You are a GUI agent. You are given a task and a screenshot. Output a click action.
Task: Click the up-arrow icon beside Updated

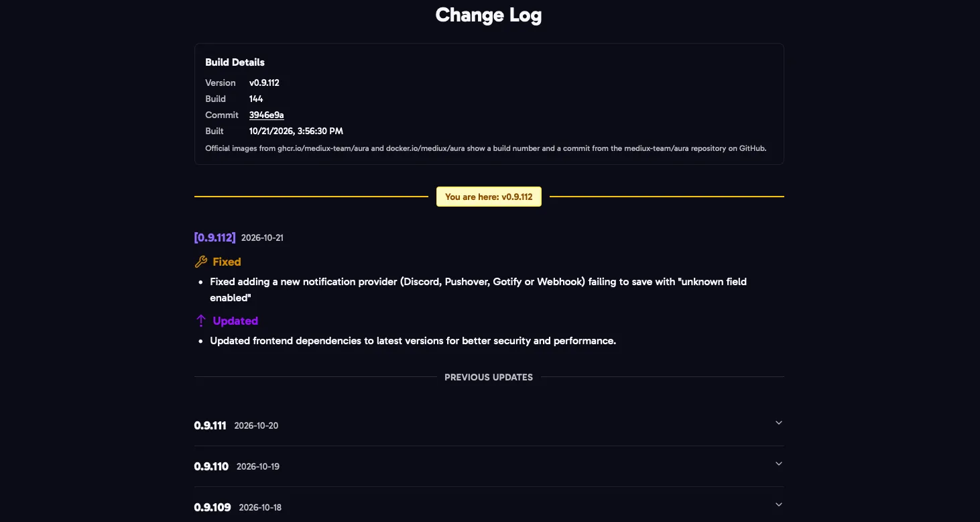(200, 321)
